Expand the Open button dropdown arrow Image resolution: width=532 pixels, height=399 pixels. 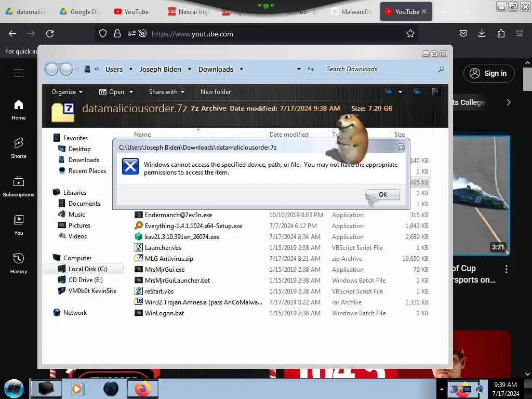131,92
